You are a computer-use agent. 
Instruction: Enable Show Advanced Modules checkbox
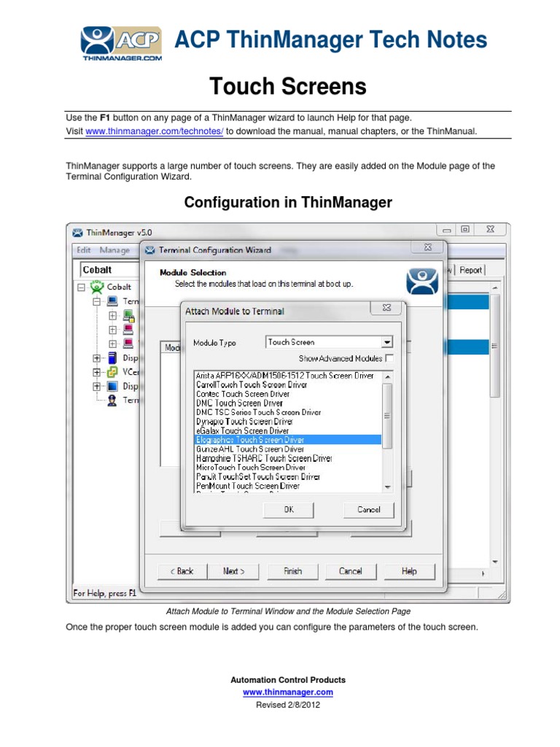click(389, 357)
